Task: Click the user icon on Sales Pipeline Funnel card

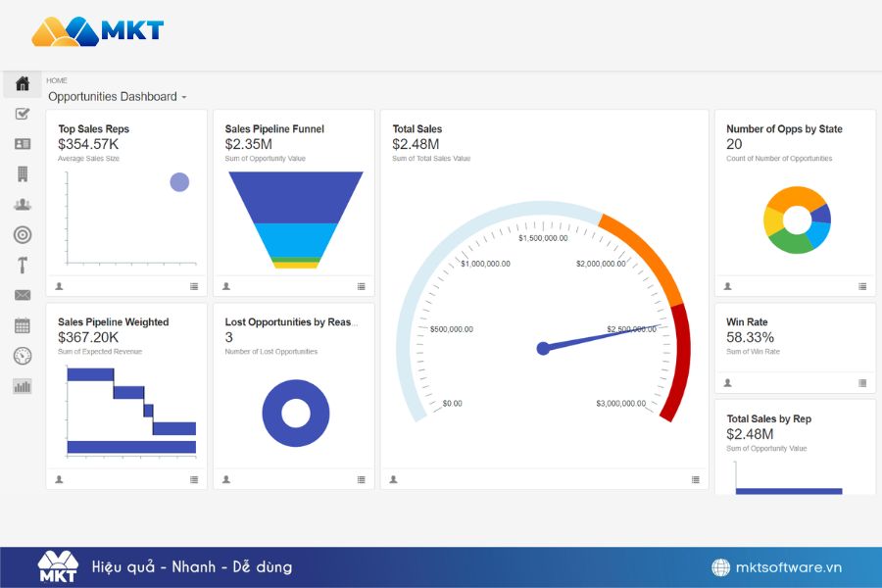Action: (x=226, y=286)
